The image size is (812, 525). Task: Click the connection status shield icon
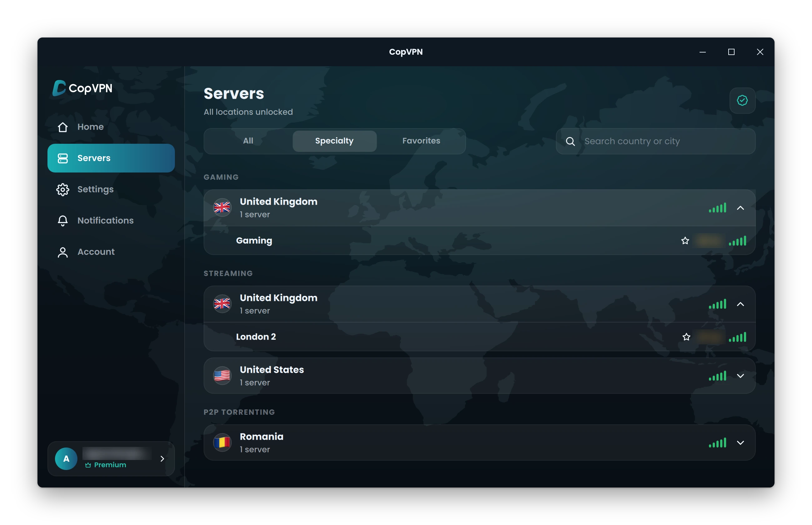[x=742, y=101]
